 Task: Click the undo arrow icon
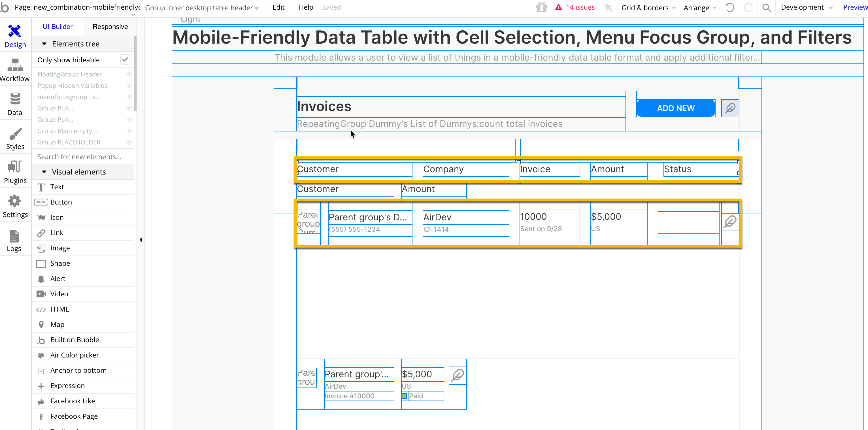click(x=730, y=7)
